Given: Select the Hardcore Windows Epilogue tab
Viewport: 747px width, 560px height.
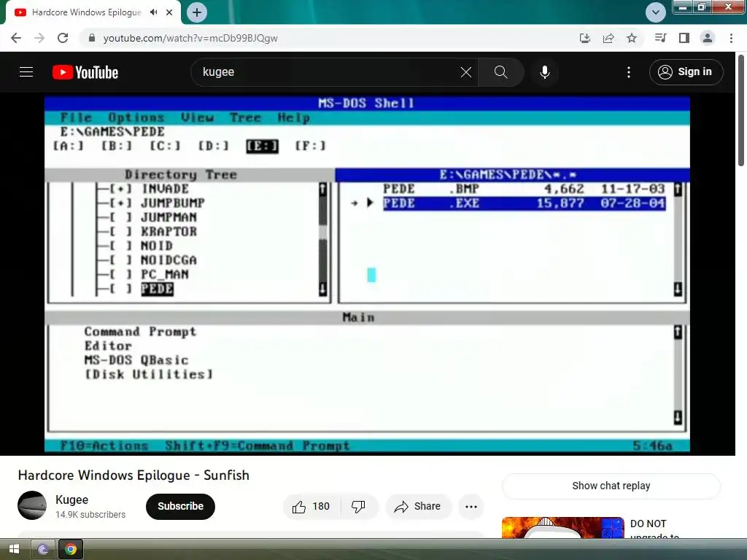Looking at the screenshot, I should [87, 12].
